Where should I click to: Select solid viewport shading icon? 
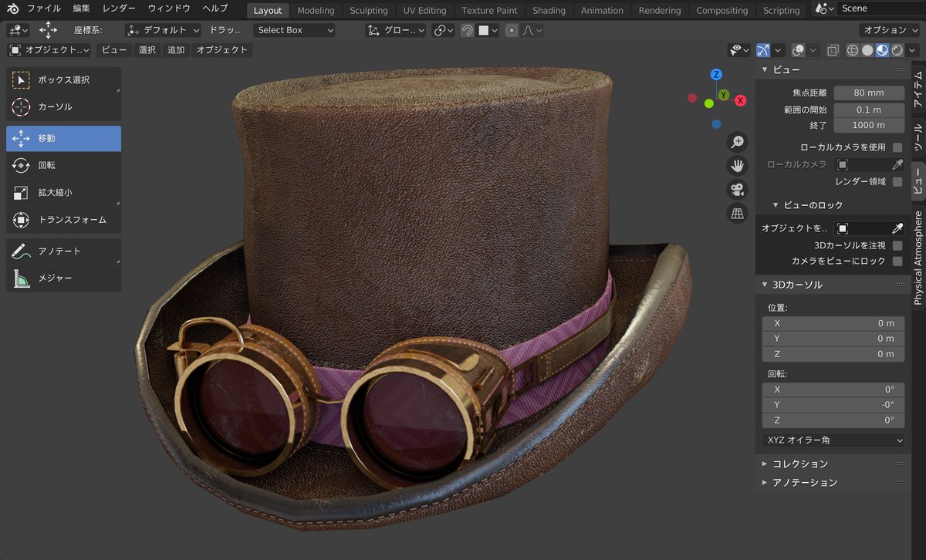click(867, 50)
